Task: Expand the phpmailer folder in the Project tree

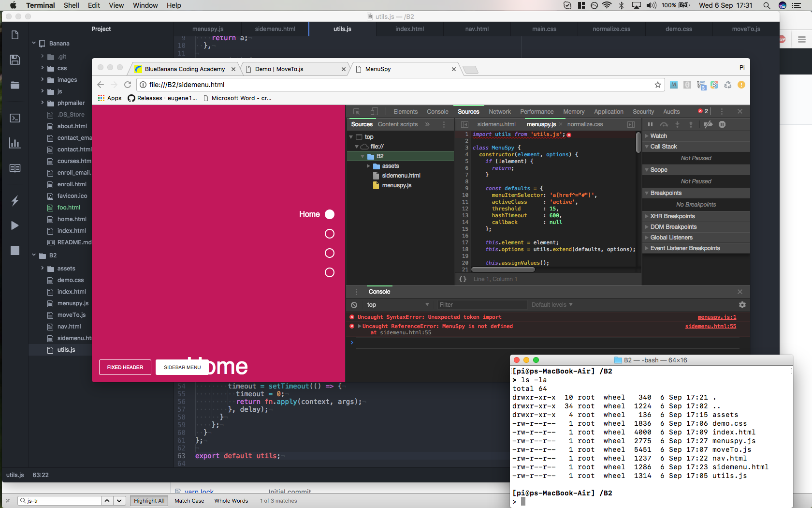Action: click(43, 103)
